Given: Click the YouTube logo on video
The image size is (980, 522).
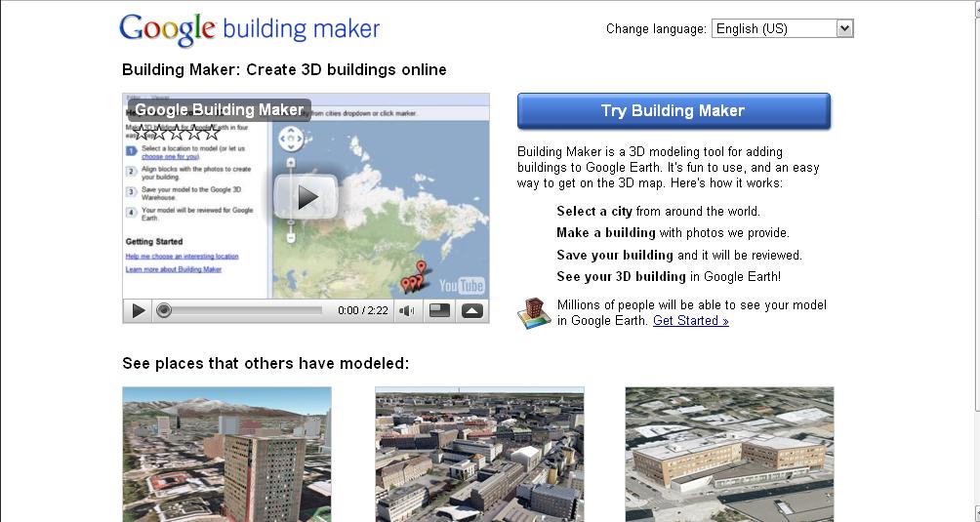Looking at the screenshot, I should [462, 286].
